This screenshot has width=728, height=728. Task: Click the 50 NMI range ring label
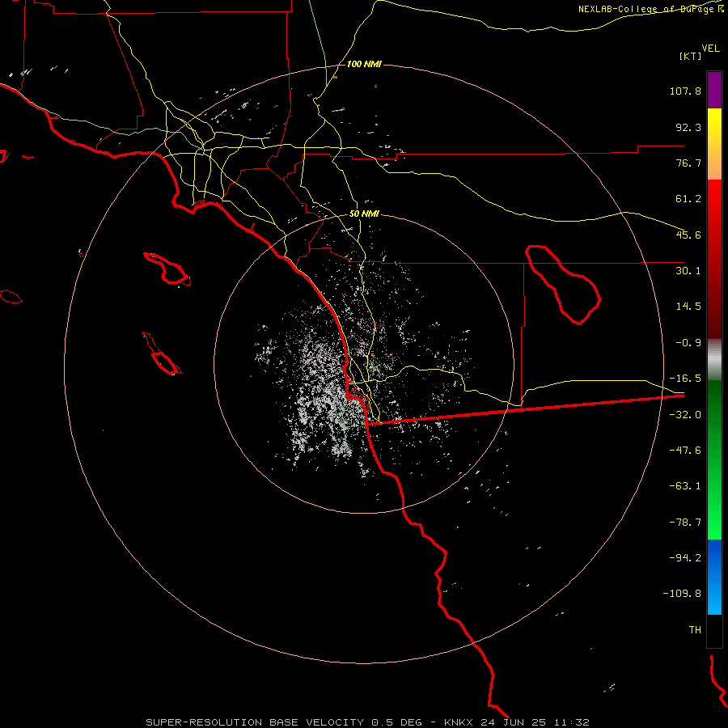coord(364,214)
